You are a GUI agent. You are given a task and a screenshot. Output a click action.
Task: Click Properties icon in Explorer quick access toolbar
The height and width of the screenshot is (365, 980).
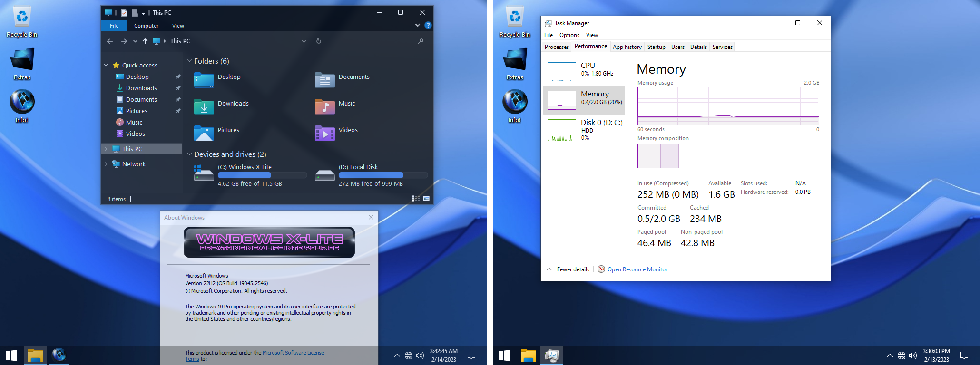[x=124, y=13]
